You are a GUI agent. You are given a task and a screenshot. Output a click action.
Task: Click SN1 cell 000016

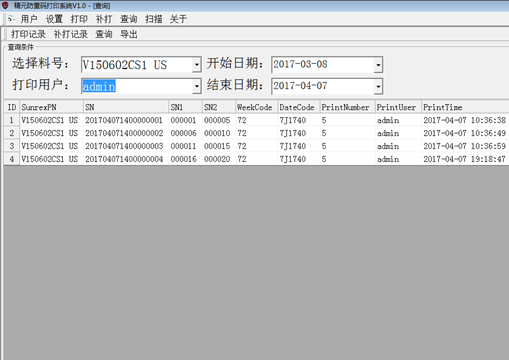185,159
